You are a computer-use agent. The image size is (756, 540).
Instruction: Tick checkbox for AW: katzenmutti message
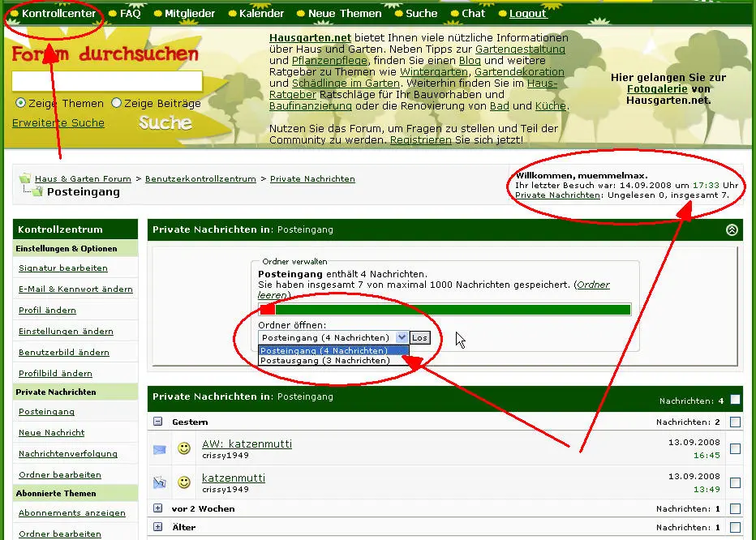[735, 449]
